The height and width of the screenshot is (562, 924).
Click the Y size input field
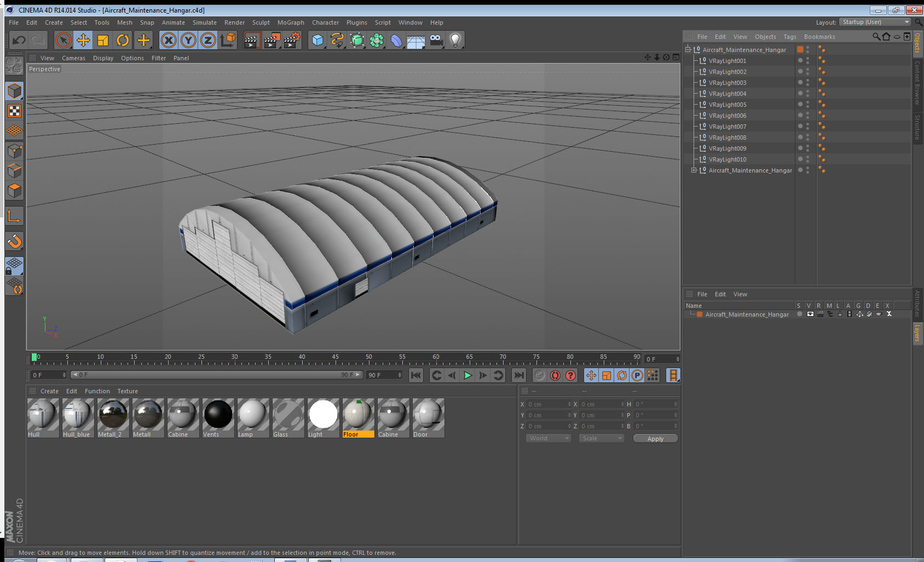(x=600, y=415)
